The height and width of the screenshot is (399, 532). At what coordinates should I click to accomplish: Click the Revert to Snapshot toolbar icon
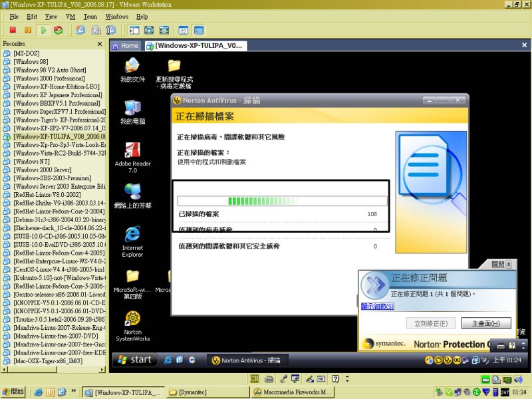pyautogui.click(x=96, y=30)
